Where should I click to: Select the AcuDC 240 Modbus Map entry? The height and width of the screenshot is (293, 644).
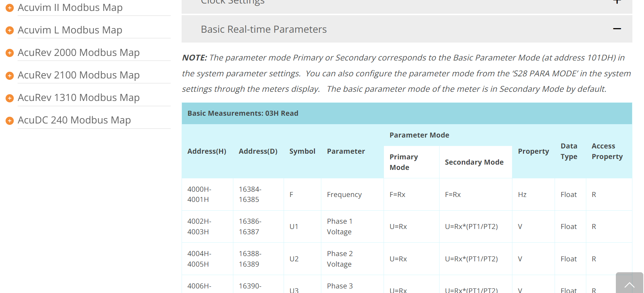[x=74, y=120]
